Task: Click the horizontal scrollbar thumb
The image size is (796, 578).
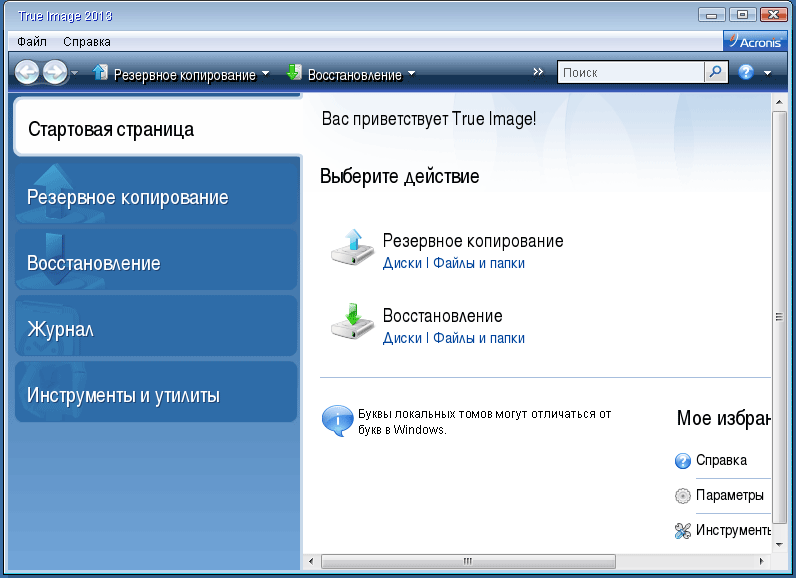Action: click(468, 561)
